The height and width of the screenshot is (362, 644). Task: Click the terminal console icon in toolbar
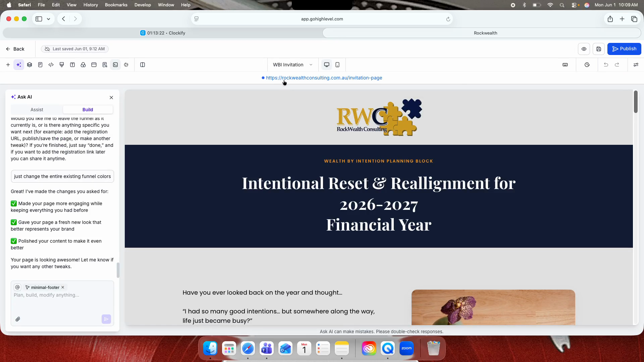click(115, 65)
